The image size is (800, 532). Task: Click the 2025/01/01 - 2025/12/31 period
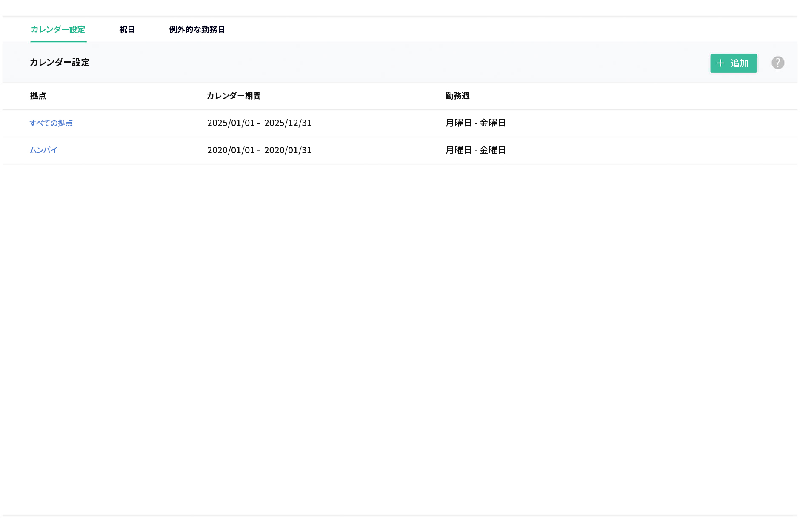259,123
